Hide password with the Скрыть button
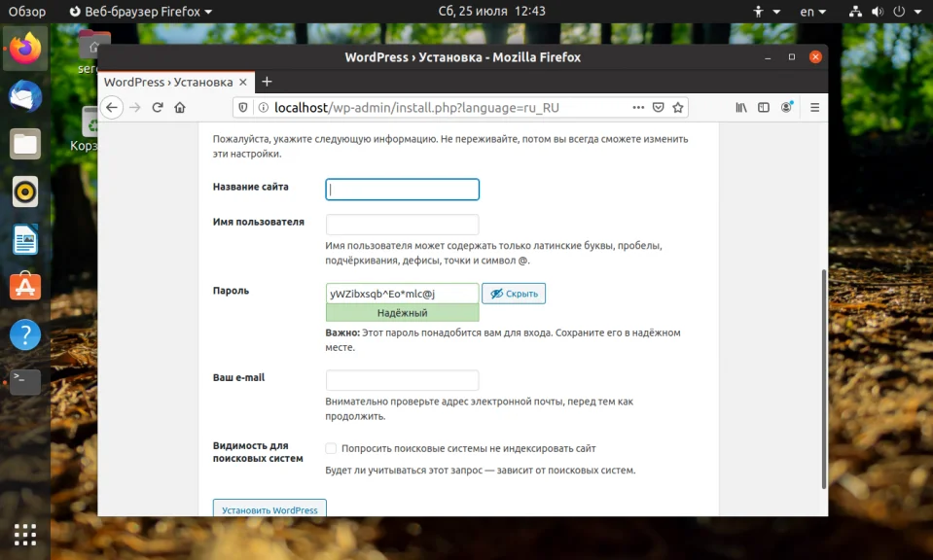The image size is (933, 560). [514, 294]
